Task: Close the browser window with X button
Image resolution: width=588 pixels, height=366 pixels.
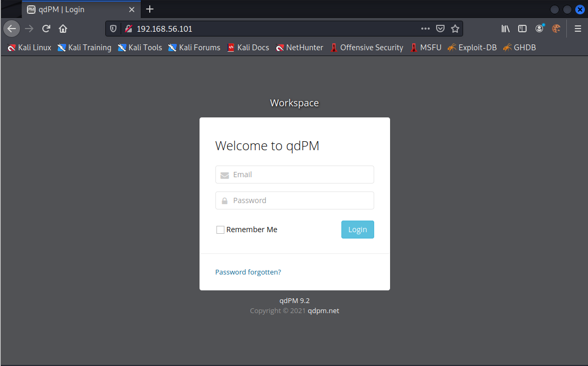Action: pyautogui.click(x=580, y=10)
